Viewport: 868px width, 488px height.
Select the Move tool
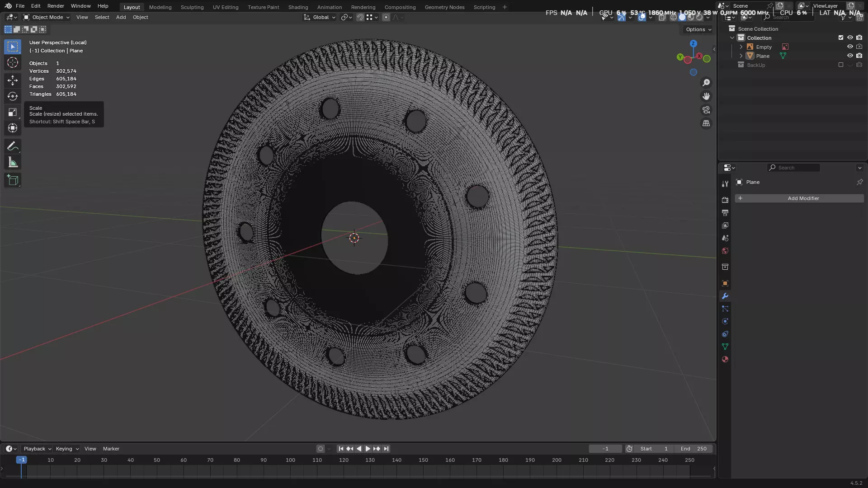(x=13, y=80)
